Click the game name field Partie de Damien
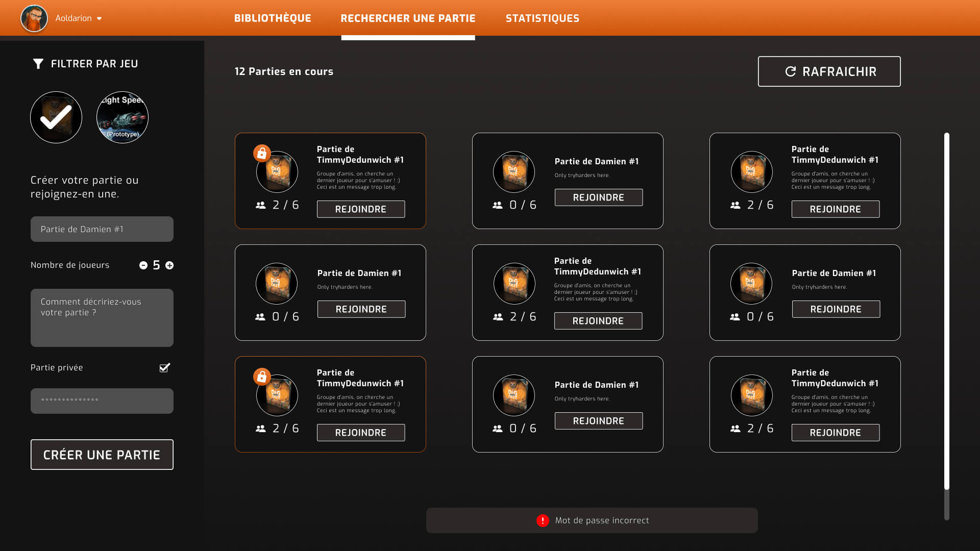980x551 pixels. (x=102, y=229)
